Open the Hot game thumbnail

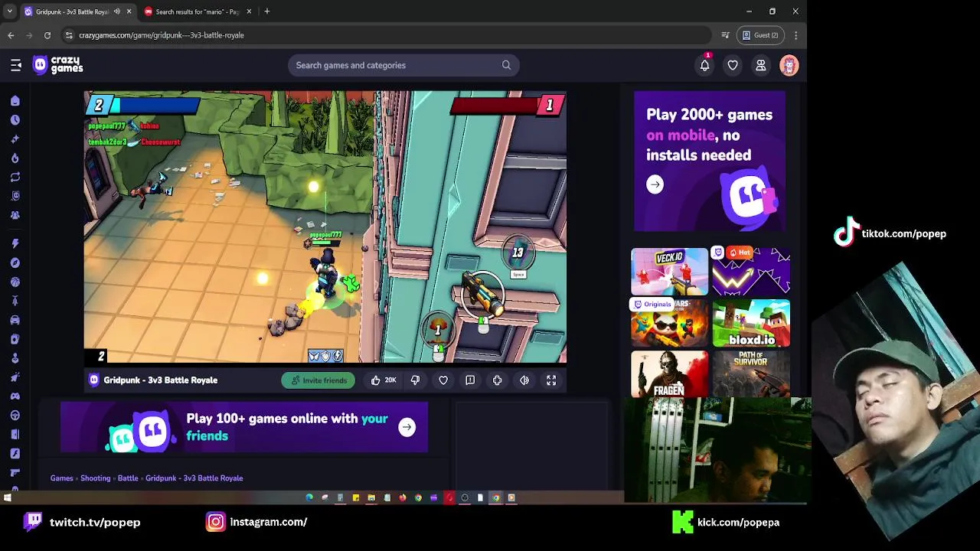[x=751, y=271]
